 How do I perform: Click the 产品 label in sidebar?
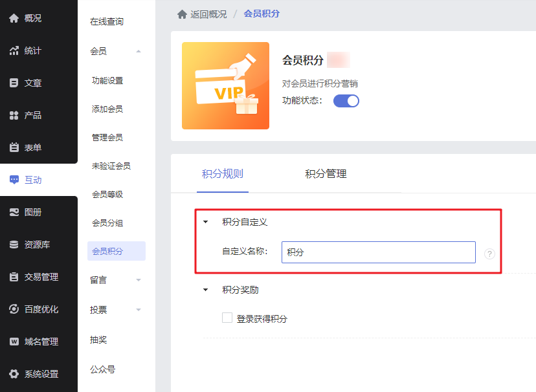point(33,115)
